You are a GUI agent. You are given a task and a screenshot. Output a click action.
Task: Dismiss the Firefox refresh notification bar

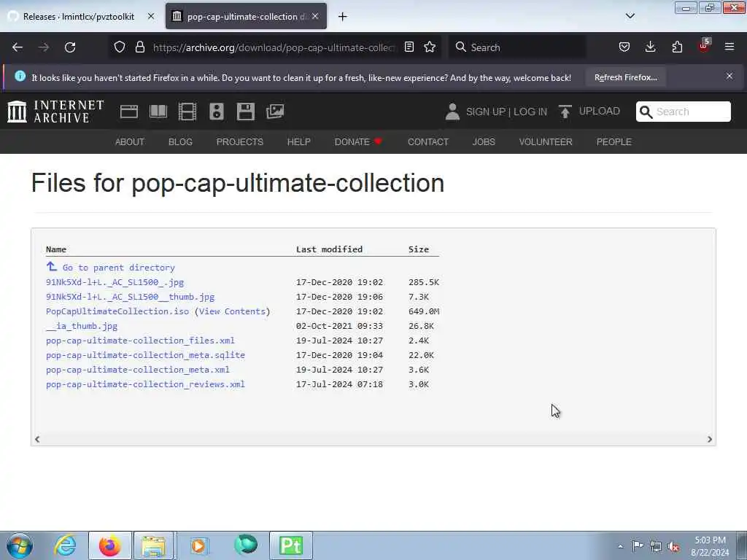coord(729,76)
